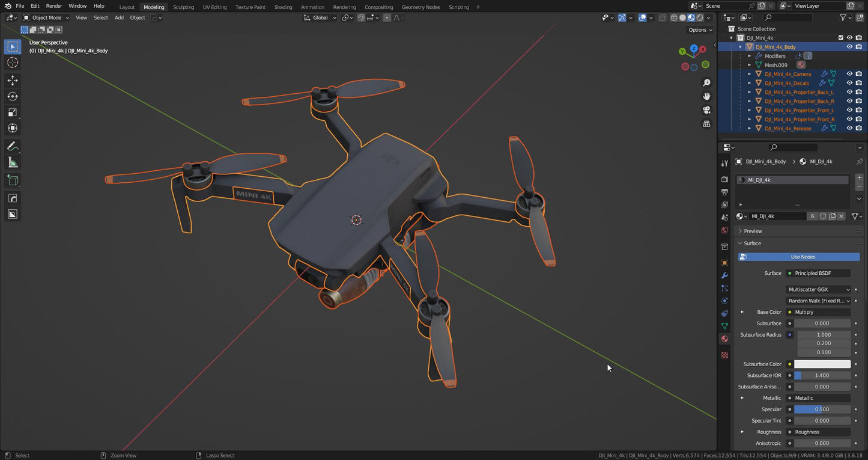Open the Multiscatter GGX dropdown
The width and height of the screenshot is (868, 460).
coord(818,289)
